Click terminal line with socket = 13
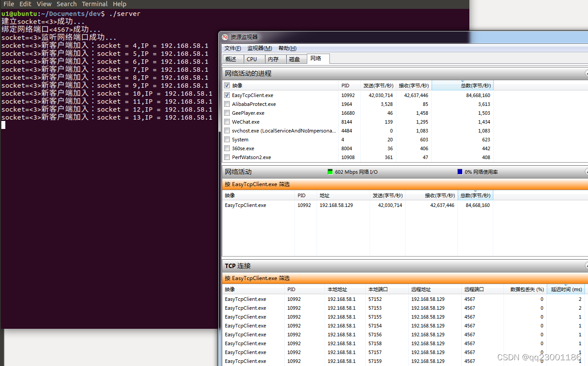Screen dimensions: 588x366 click(107, 117)
